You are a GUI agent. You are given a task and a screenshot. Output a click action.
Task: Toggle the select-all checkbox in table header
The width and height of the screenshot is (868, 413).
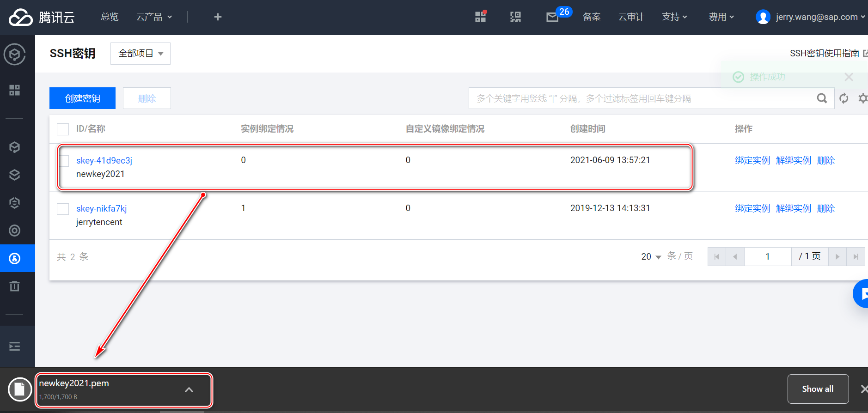pyautogui.click(x=63, y=129)
